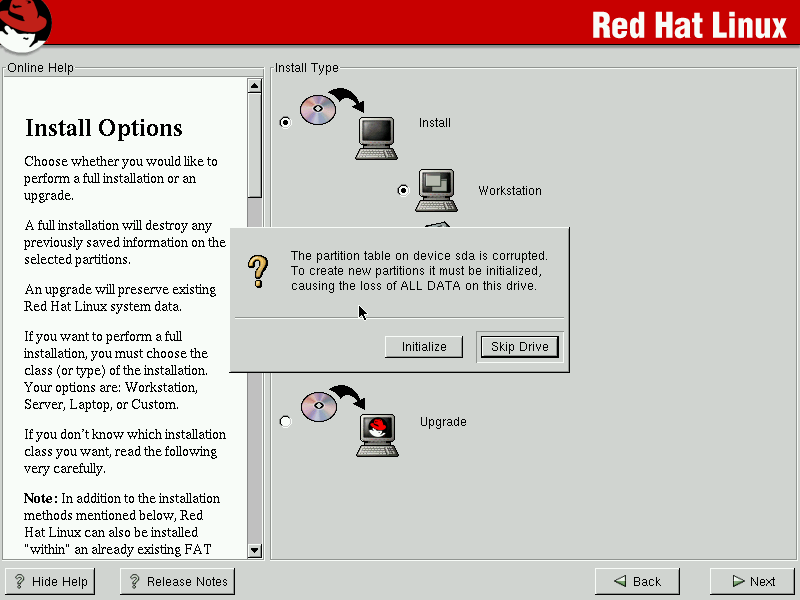This screenshot has height=600, width=800.
Task: Click the help panel scroll-down arrow
Action: tap(254, 551)
